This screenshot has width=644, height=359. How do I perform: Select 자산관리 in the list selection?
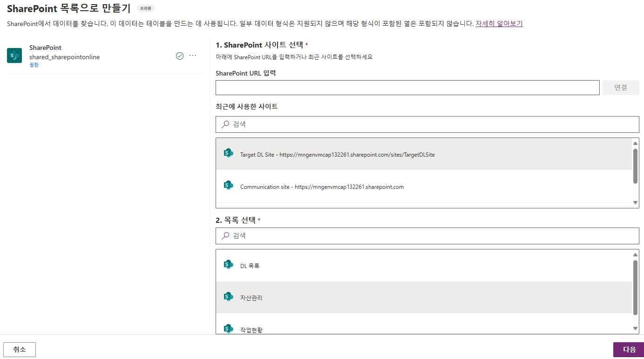[x=251, y=297]
